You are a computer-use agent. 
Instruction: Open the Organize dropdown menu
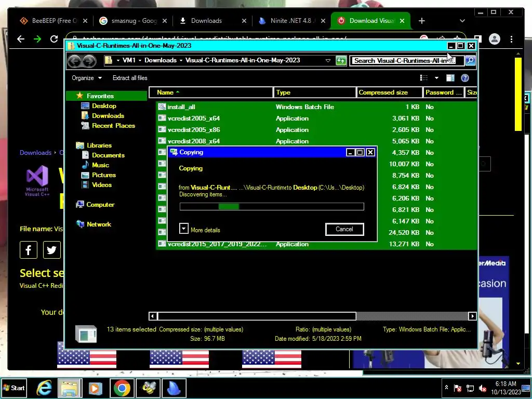87,78
